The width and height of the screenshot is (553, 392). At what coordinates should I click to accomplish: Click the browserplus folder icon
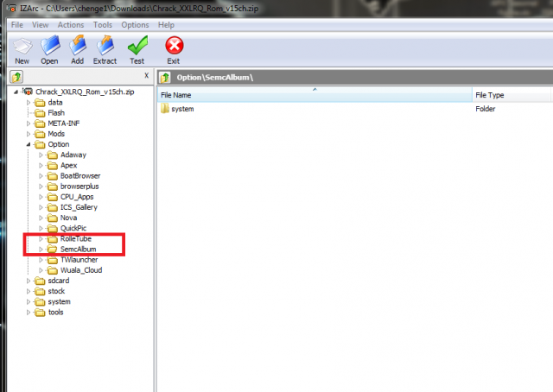52,187
